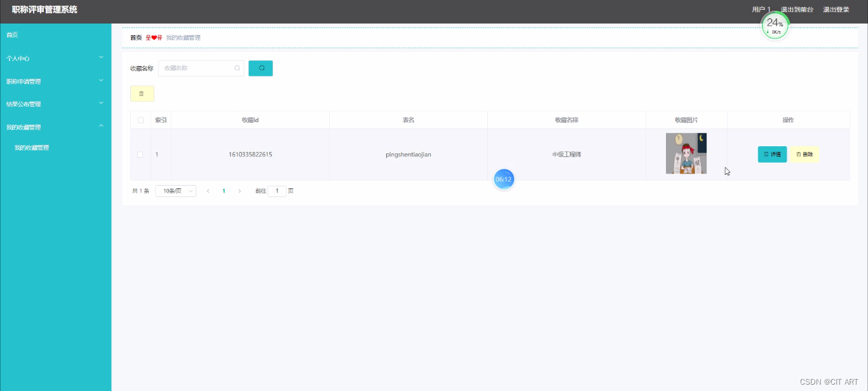Click 退出到前台 in the top bar
This screenshot has height=391, width=868.
click(x=797, y=10)
